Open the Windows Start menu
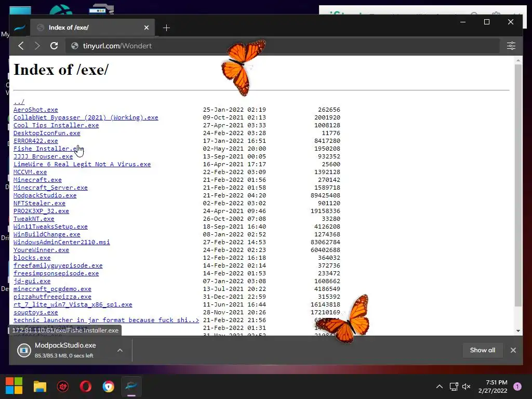Viewport: 532px width, 399px height. point(14,386)
